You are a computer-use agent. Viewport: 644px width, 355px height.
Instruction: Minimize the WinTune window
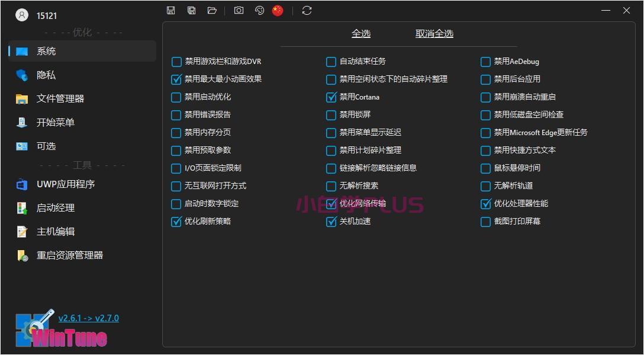pyautogui.click(x=606, y=11)
